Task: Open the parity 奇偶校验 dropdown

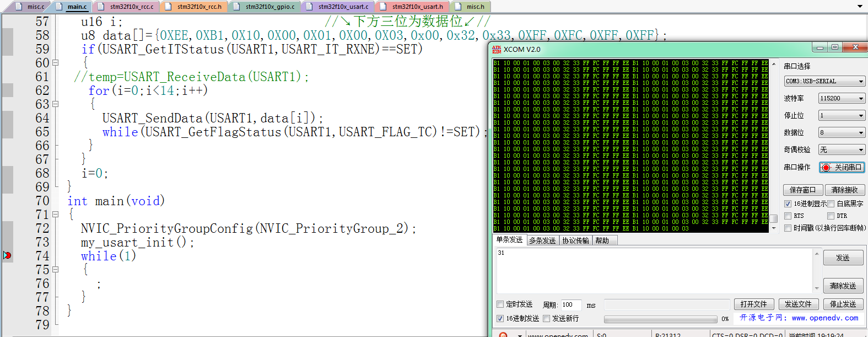Action: tap(842, 149)
